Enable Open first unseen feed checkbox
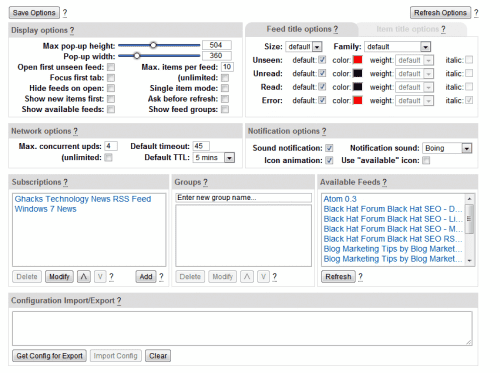 (111, 67)
